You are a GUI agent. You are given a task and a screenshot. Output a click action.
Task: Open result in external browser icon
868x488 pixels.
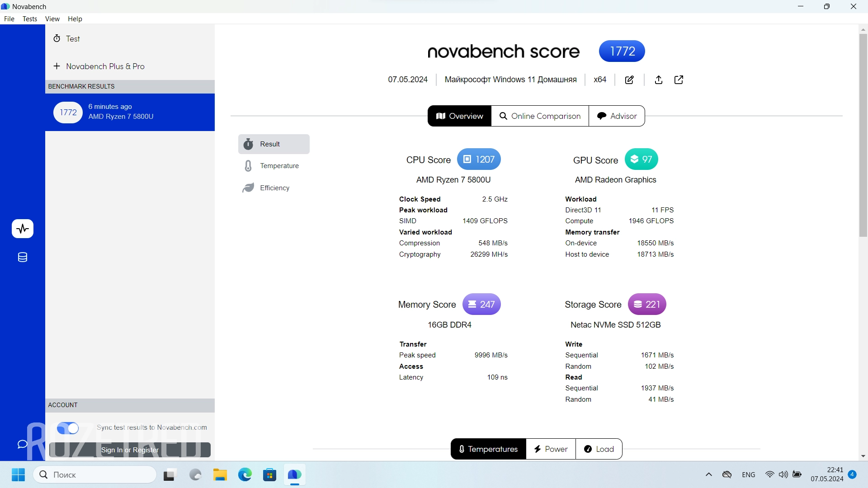click(x=679, y=80)
